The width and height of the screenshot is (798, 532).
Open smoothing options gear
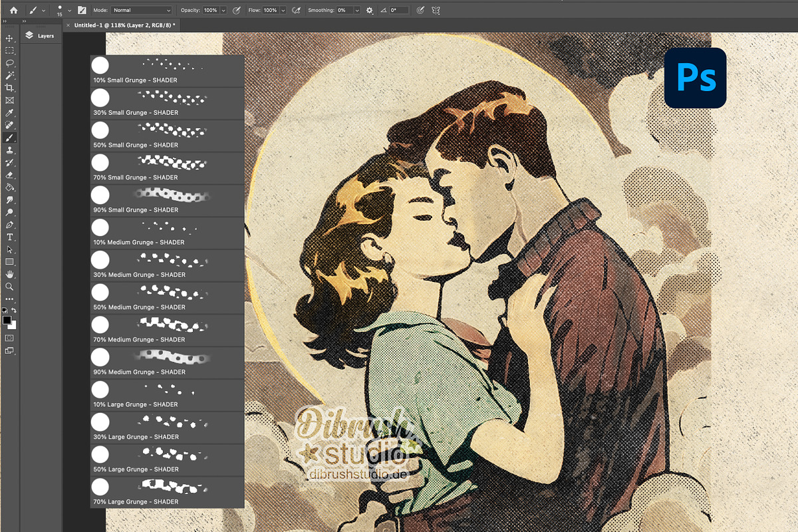[369, 11]
